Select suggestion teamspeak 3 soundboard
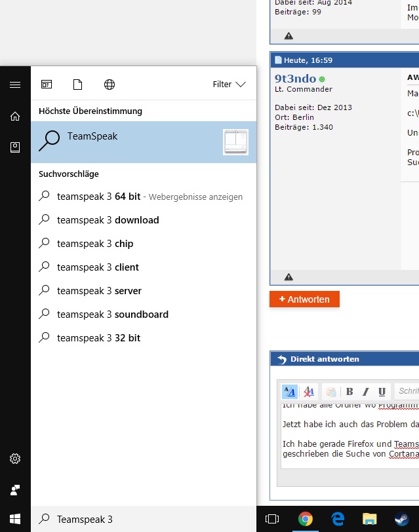Image resolution: width=419 pixels, height=532 pixels. pos(144,314)
